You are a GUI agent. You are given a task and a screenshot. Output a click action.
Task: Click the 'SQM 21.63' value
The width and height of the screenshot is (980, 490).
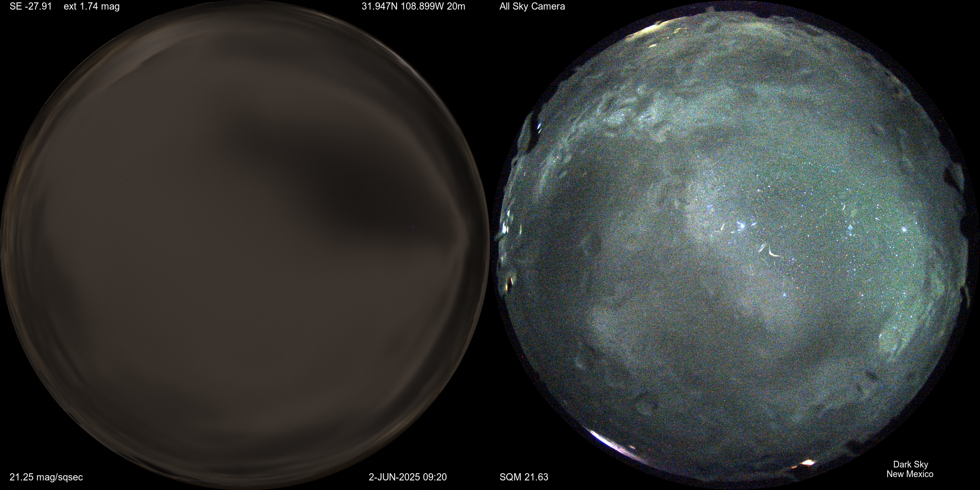click(524, 477)
